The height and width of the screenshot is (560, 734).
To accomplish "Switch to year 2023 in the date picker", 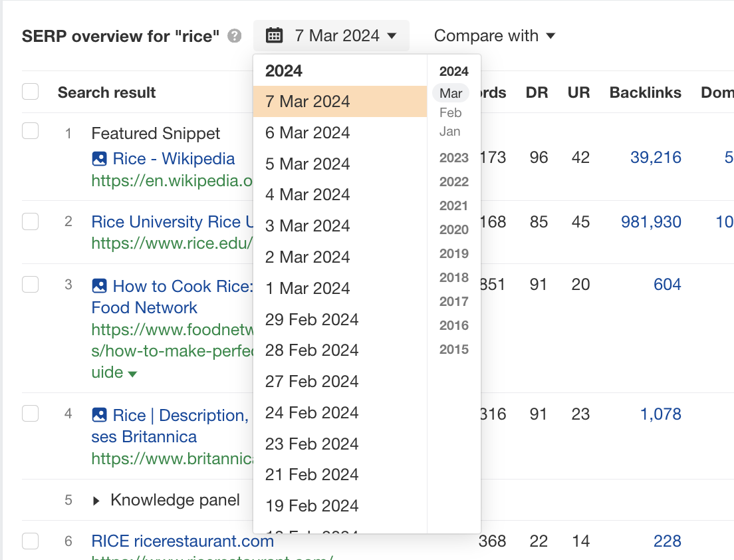I will tap(453, 158).
